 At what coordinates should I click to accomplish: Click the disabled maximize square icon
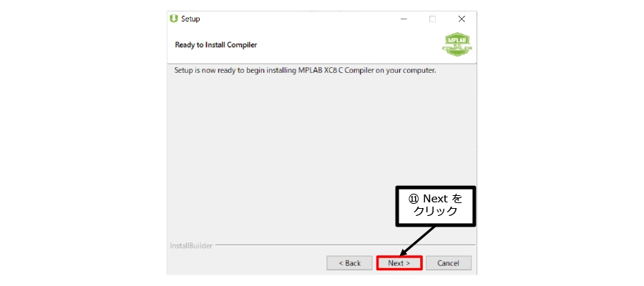432,19
